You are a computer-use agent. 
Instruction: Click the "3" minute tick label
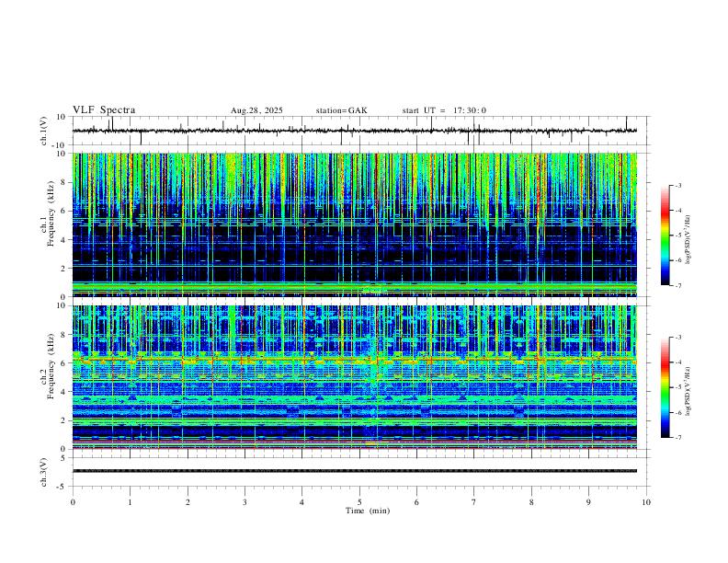(x=245, y=502)
